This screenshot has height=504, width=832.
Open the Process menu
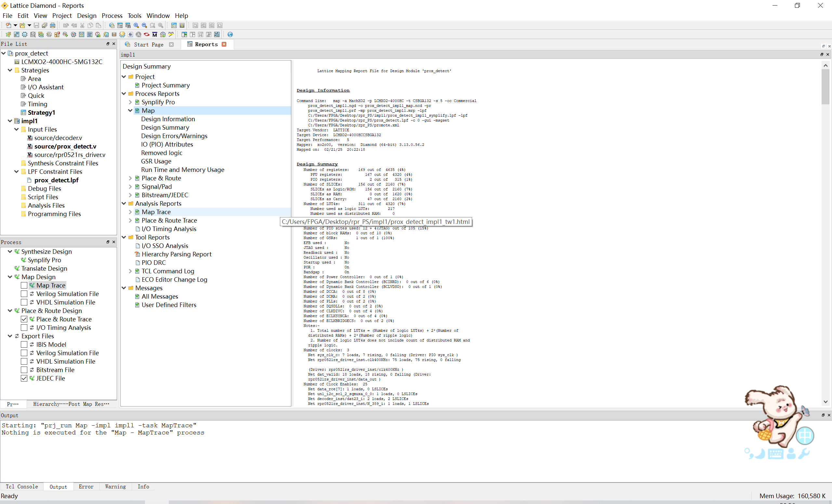[112, 16]
